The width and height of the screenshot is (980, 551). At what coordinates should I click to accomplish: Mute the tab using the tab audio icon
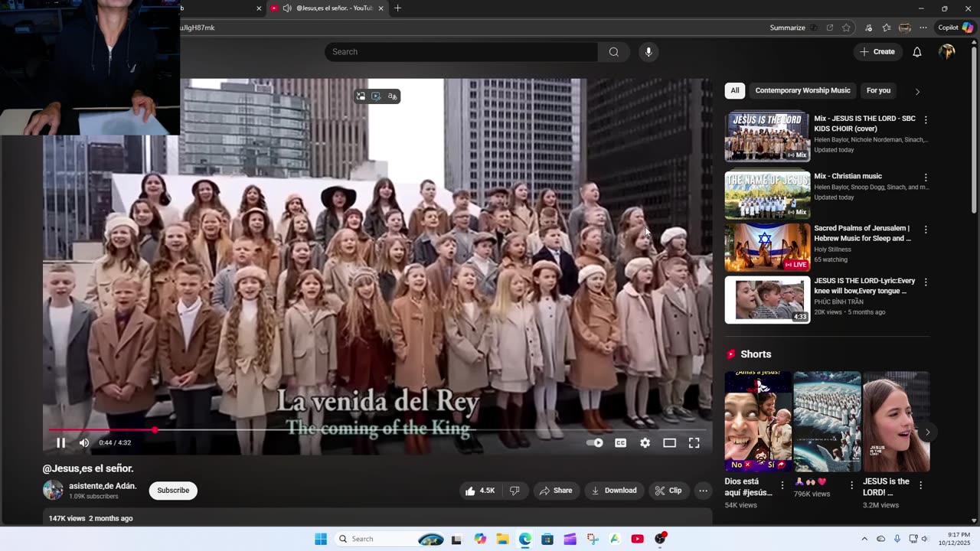click(x=286, y=8)
